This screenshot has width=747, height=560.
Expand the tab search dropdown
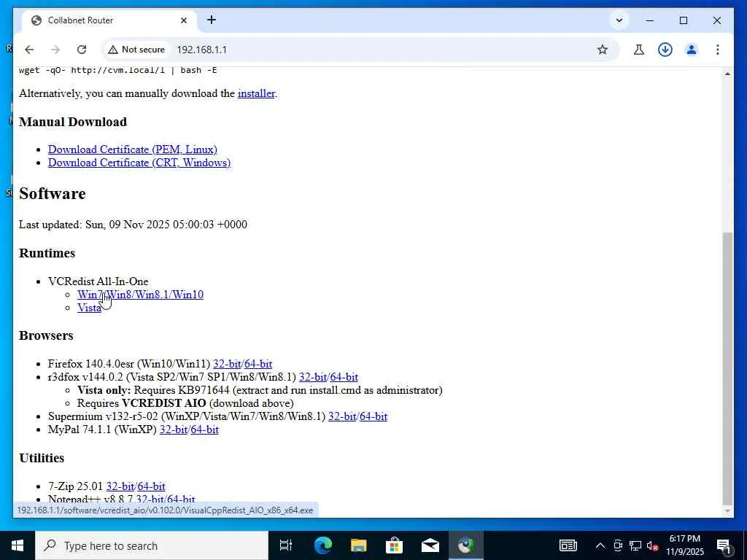(619, 20)
